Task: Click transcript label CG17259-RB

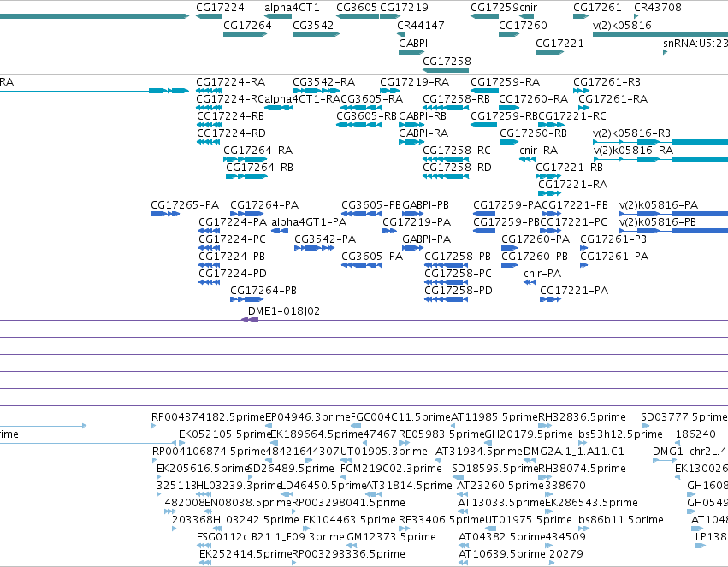Action: pyautogui.click(x=504, y=116)
